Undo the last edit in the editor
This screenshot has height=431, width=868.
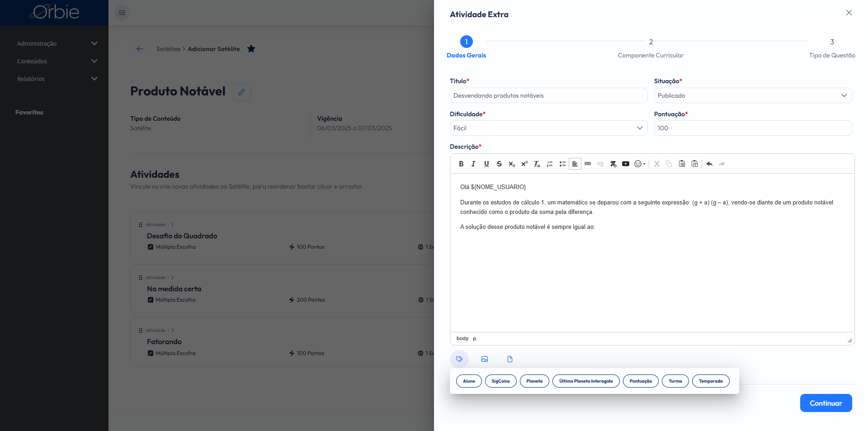click(x=709, y=164)
